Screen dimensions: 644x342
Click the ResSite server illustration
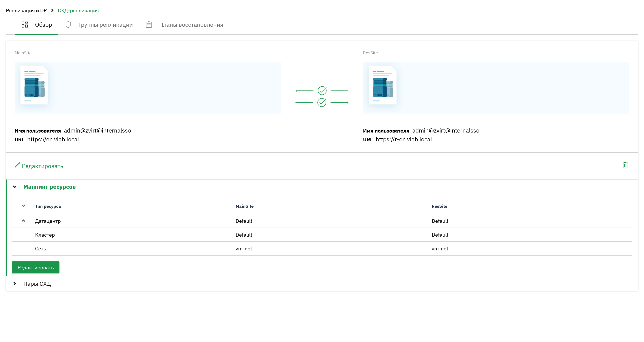(x=383, y=85)
